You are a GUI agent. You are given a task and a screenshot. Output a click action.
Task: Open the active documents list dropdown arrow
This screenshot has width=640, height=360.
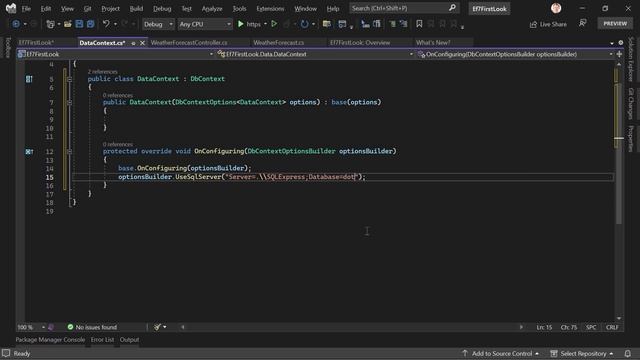pyautogui.click(x=612, y=43)
